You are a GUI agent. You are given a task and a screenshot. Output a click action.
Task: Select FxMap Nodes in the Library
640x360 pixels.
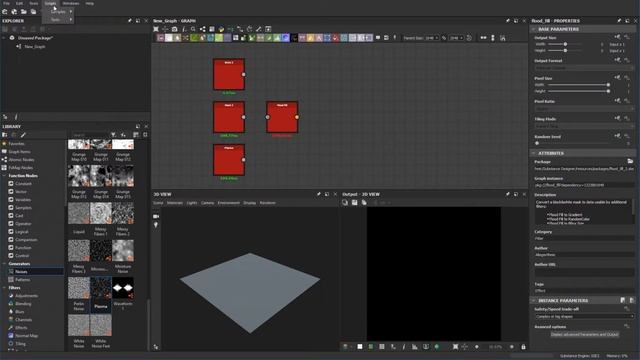coord(20,168)
